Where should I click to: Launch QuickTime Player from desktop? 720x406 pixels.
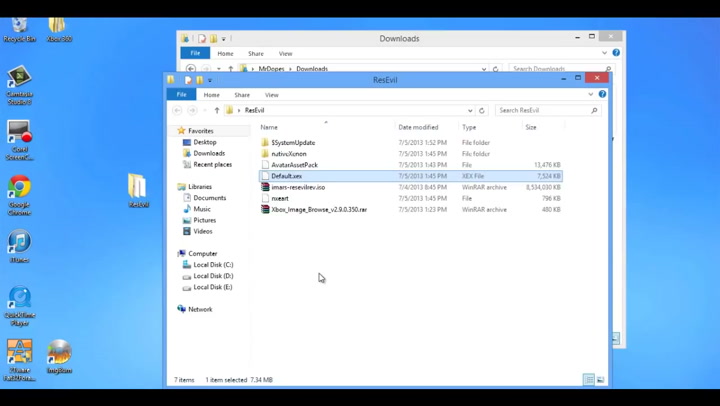(19, 302)
